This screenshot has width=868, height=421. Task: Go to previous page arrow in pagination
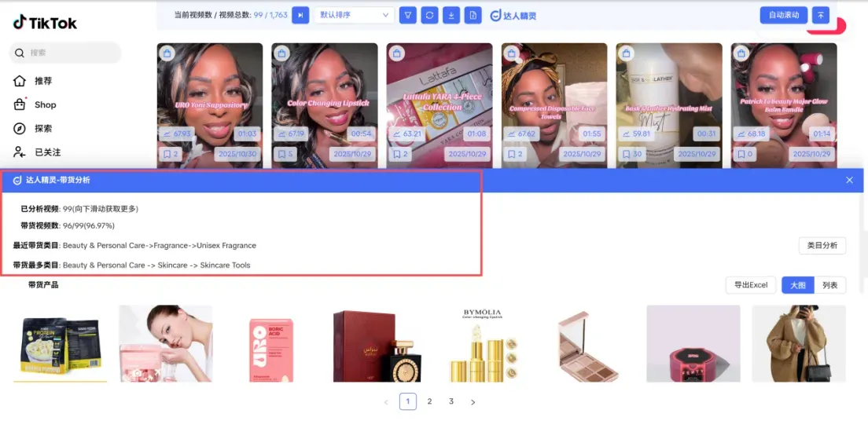[x=386, y=402]
